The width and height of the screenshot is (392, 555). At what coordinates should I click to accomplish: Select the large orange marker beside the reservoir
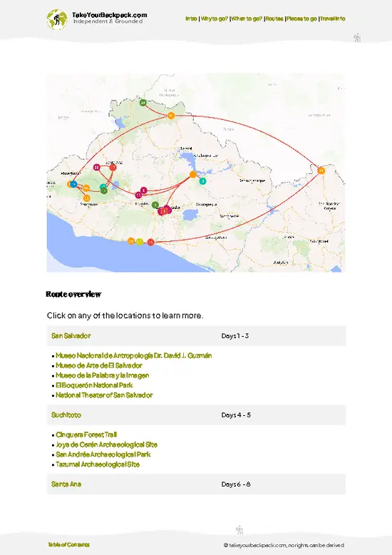pyautogui.click(x=193, y=174)
